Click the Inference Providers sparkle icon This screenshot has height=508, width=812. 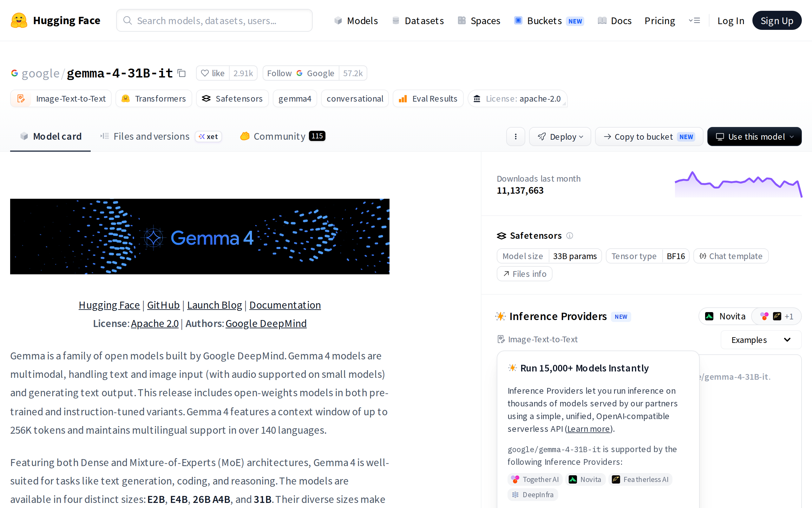[500, 316]
